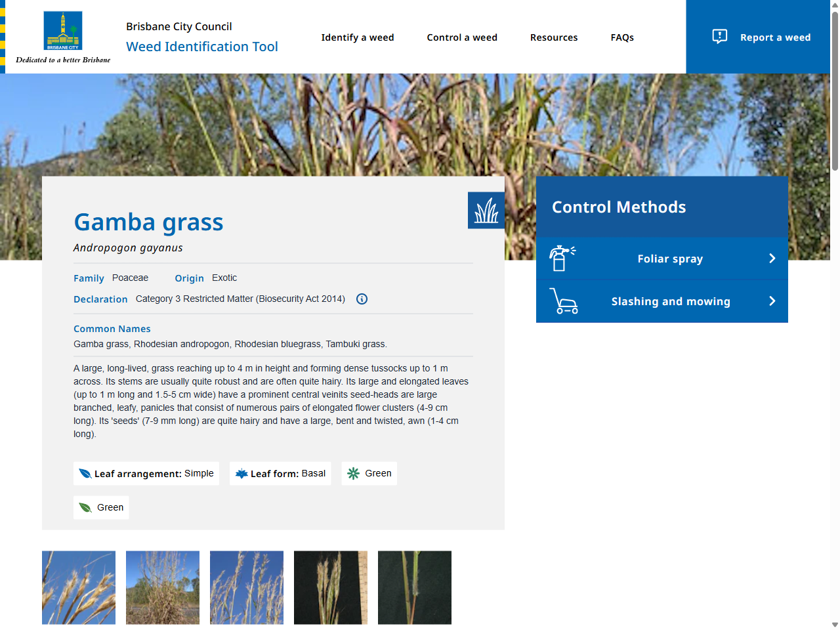Click the Brisbane City Council logo
Screen dimensions: 840x630
tap(62, 30)
